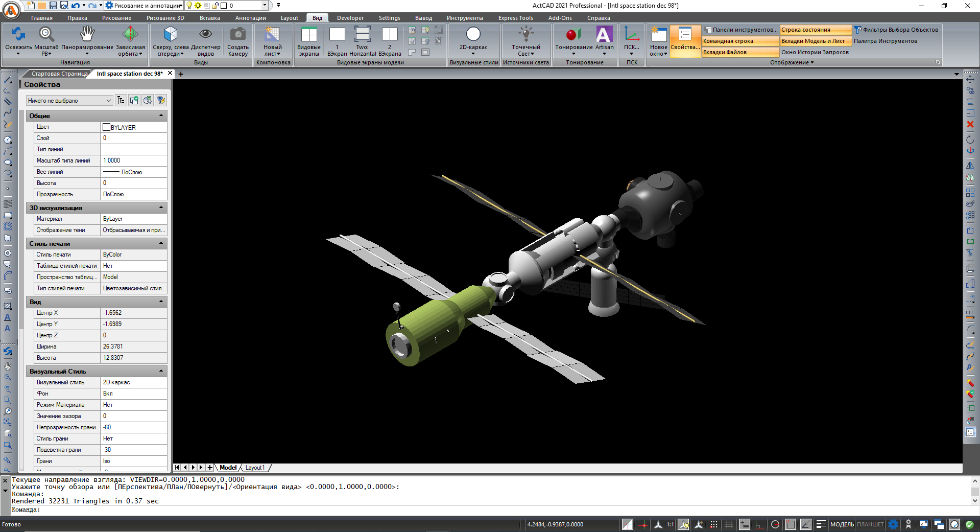Open the 'Ничего не выбрано' selection dropdown
The width and height of the screenshot is (980, 532).
point(69,101)
